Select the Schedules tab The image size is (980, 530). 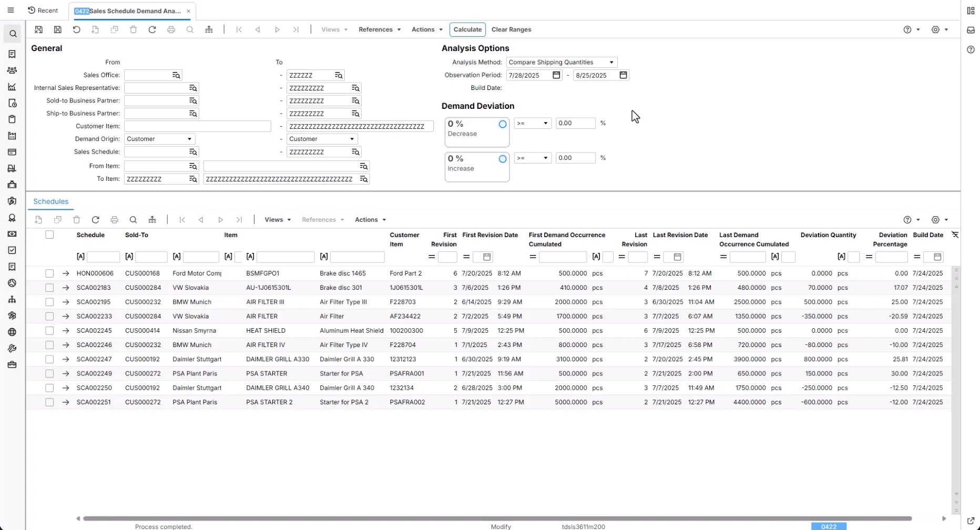[x=51, y=201]
